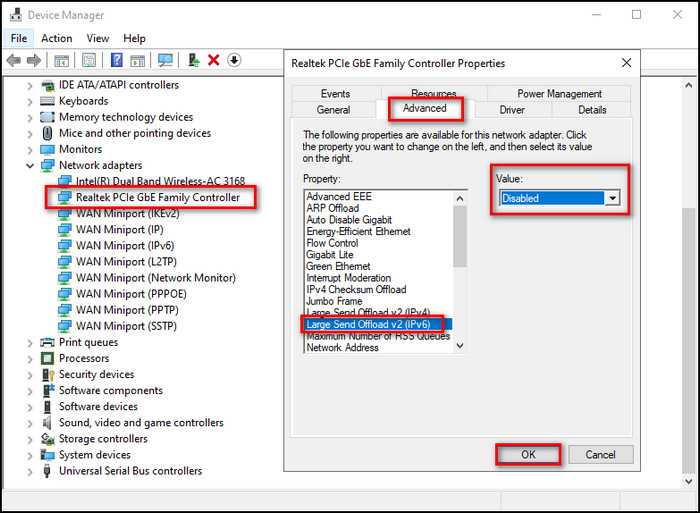Click the Device Manager title bar icon
The image size is (700, 513).
pyautogui.click(x=16, y=15)
